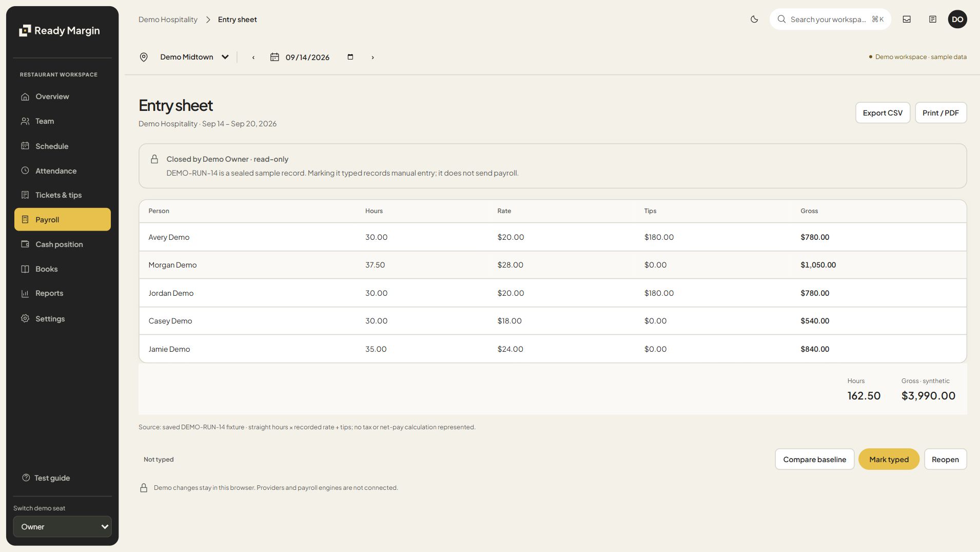Go to Tickets & tips
Viewport: 980px width, 552px height.
coord(63,195)
